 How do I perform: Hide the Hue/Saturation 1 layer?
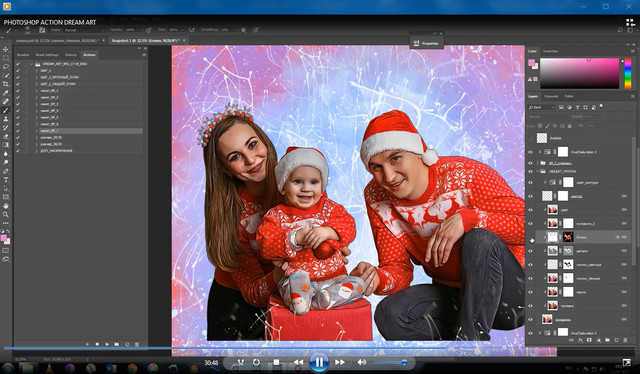point(530,152)
